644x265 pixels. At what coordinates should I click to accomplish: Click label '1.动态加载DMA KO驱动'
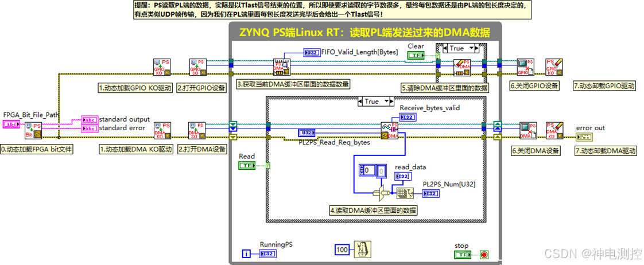click(135, 150)
